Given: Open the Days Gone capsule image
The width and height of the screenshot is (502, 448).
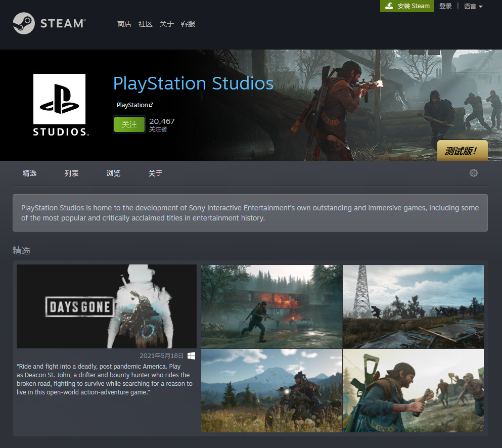Looking at the screenshot, I should pos(107,306).
